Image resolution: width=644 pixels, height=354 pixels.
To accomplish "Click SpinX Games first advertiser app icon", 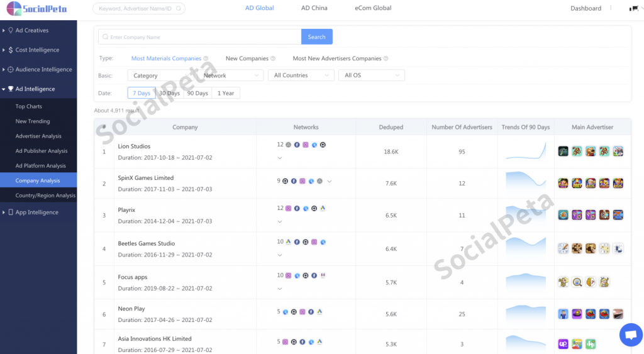I will (x=563, y=183).
